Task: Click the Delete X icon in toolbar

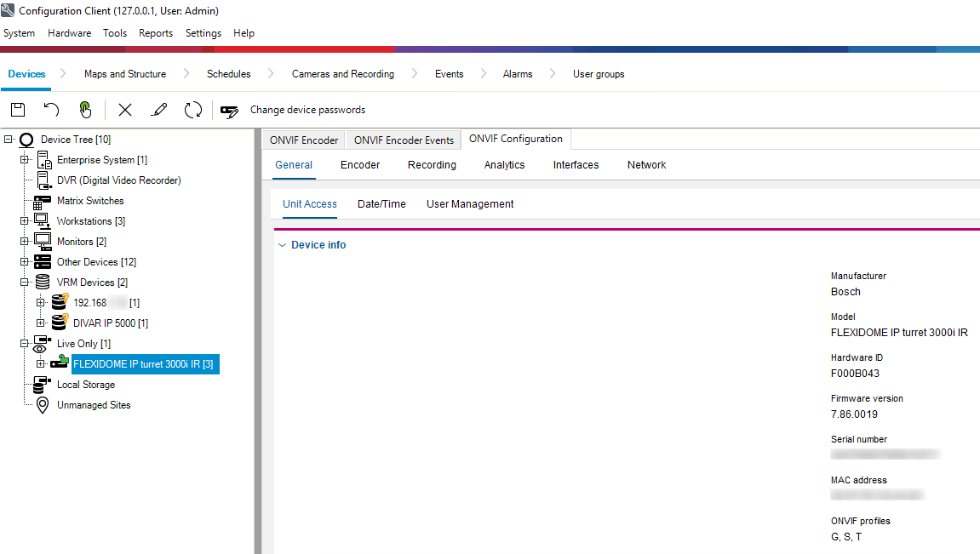Action: (125, 110)
